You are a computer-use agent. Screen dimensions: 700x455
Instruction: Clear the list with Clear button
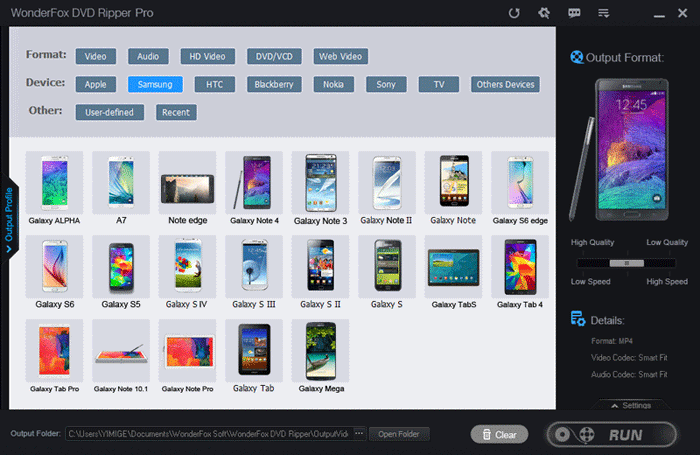pyautogui.click(x=499, y=434)
